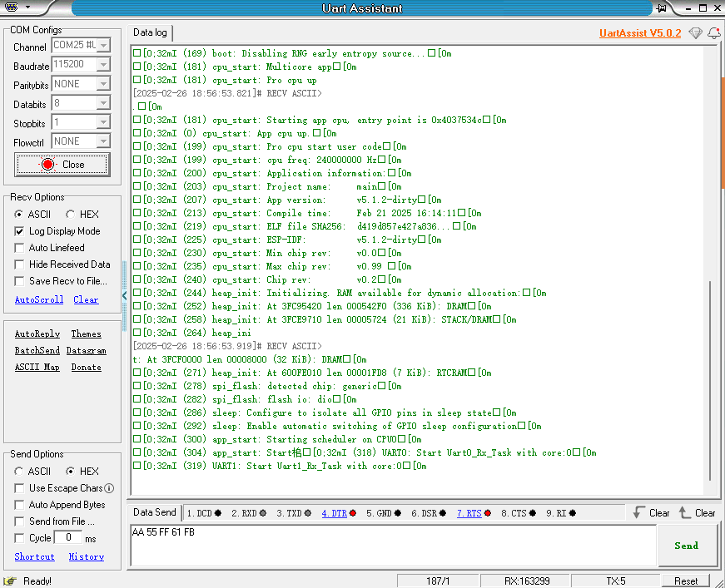Click the RI signal indicator

click(573, 513)
